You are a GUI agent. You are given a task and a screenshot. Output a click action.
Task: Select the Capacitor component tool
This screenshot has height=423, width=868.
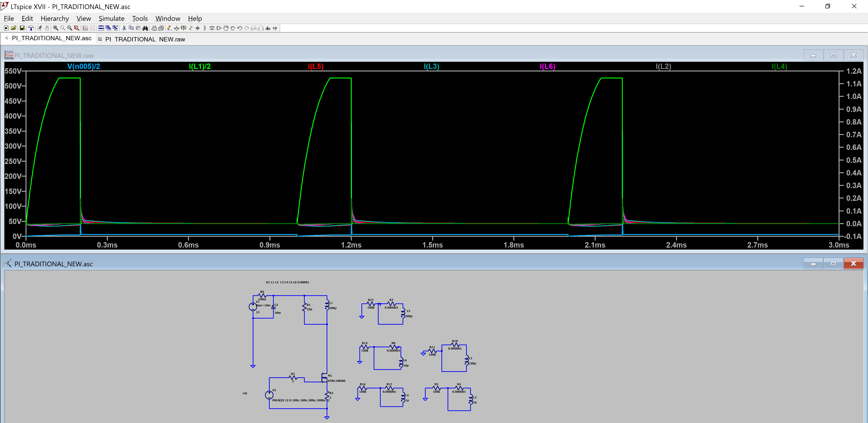[198, 28]
